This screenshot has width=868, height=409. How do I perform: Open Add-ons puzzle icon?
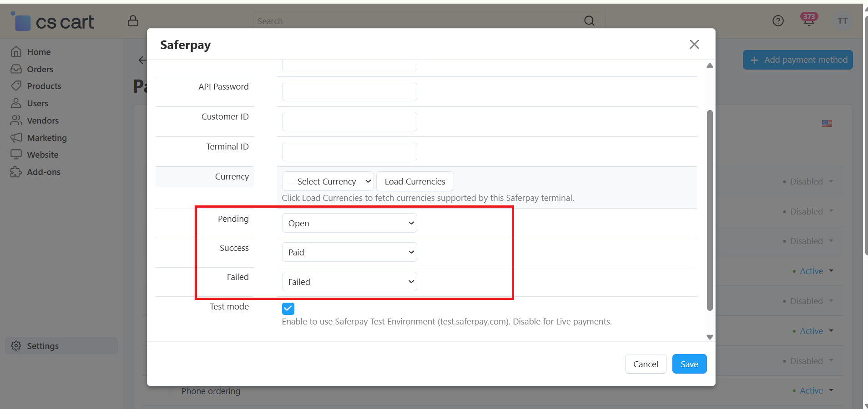pos(16,172)
